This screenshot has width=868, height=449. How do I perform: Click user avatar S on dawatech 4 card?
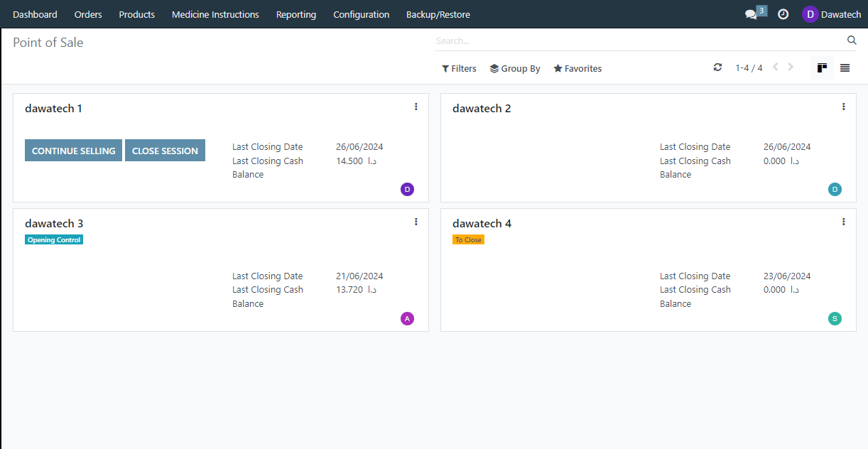(835, 318)
